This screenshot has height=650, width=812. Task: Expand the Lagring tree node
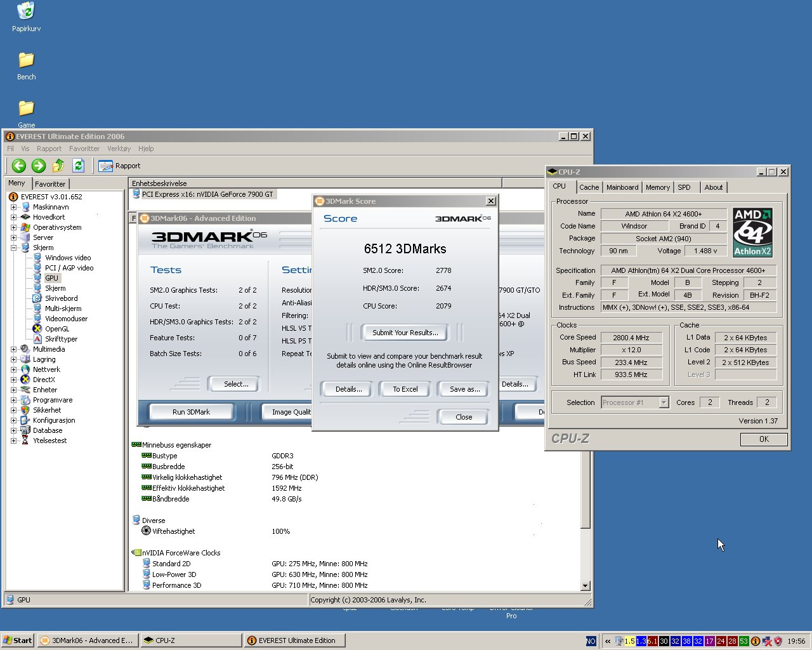point(13,359)
